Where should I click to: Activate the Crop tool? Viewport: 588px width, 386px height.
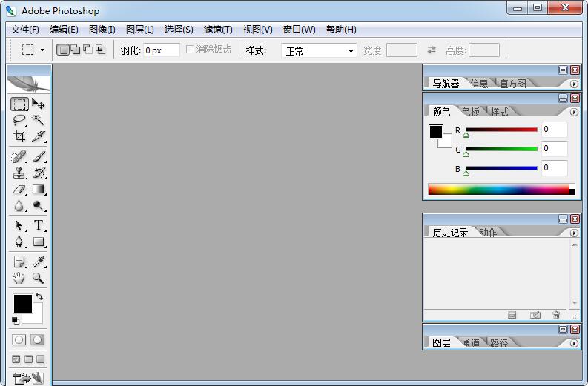pyautogui.click(x=19, y=136)
